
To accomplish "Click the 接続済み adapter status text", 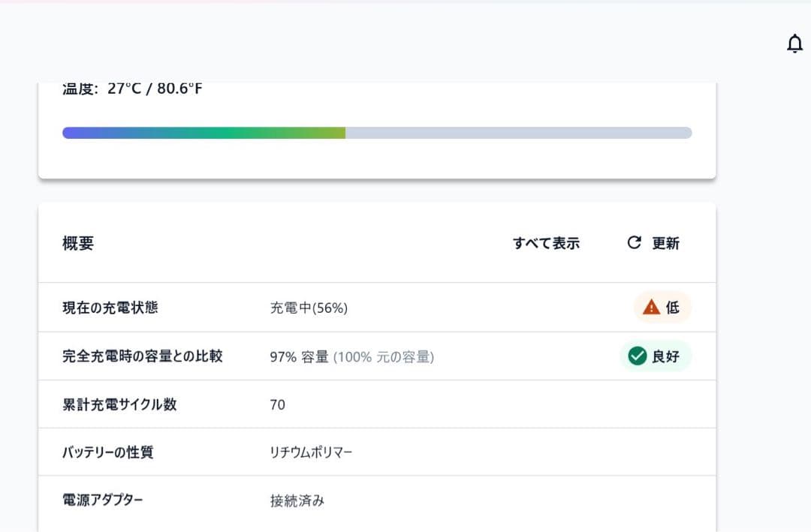I will [x=297, y=500].
